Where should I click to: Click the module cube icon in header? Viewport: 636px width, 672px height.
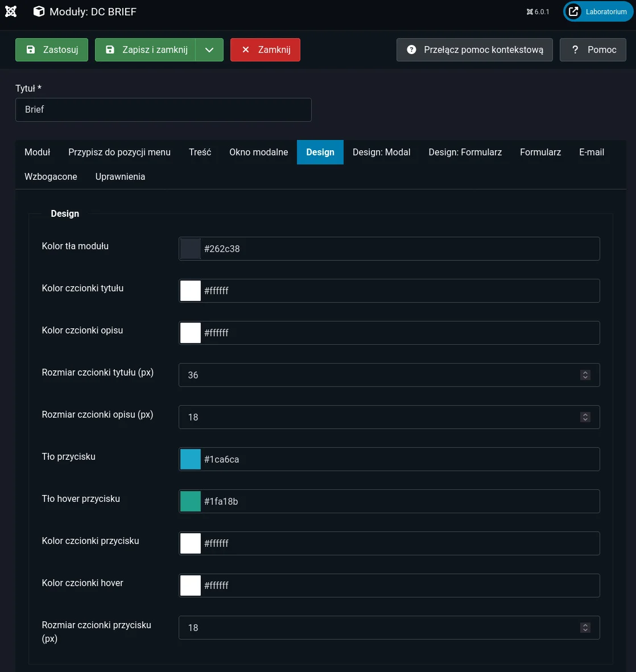(x=39, y=11)
